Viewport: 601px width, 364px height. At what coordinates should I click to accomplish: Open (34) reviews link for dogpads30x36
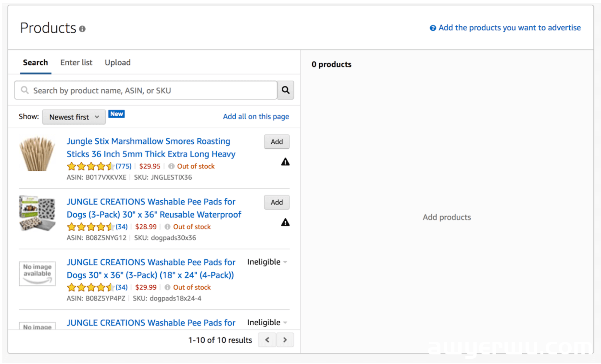pos(122,227)
